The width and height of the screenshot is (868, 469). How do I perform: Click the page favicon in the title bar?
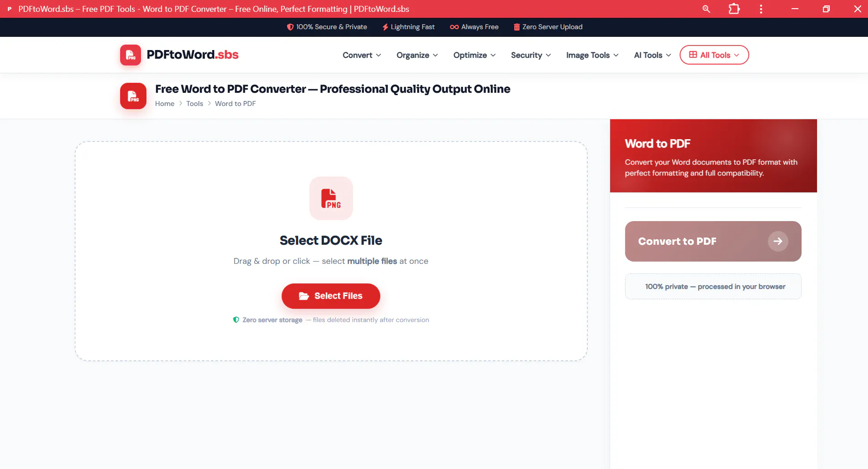[9, 9]
